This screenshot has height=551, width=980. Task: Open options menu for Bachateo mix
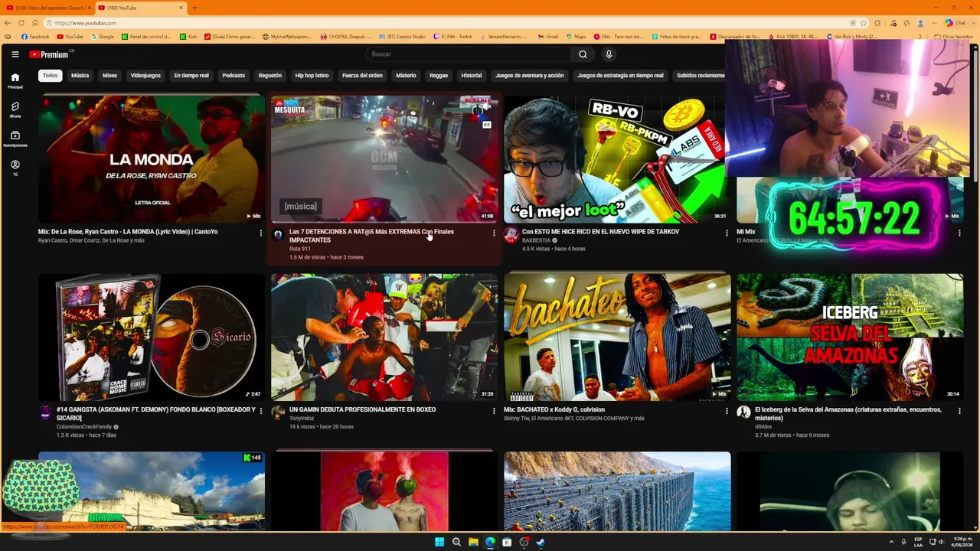(x=727, y=411)
